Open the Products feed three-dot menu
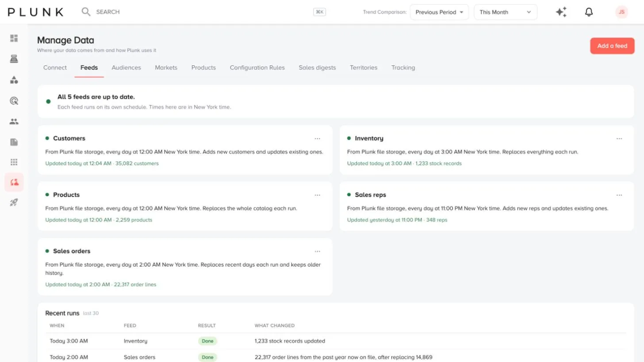Screen dimensions: 644x362 [x=318, y=195]
